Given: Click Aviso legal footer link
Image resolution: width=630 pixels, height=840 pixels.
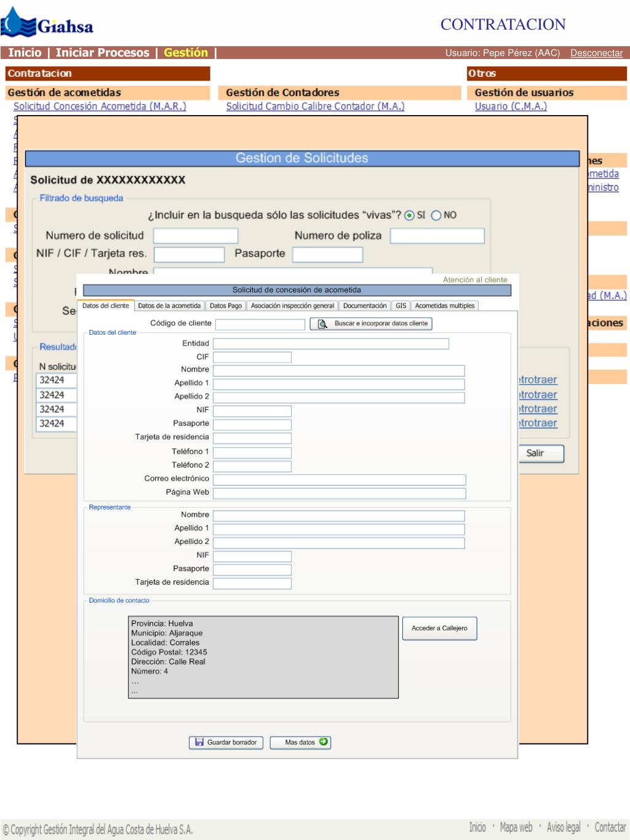Looking at the screenshot, I should click(x=564, y=827).
